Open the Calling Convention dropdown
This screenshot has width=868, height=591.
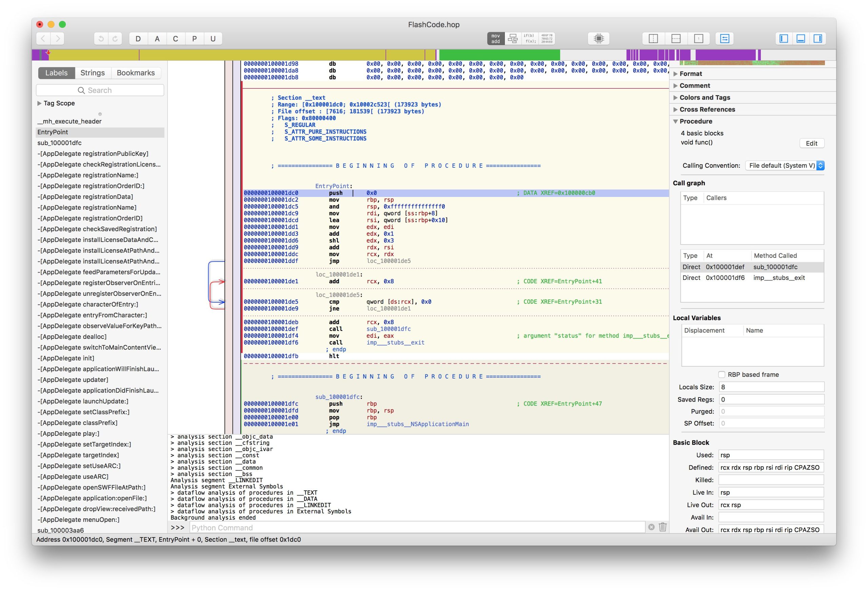784,165
